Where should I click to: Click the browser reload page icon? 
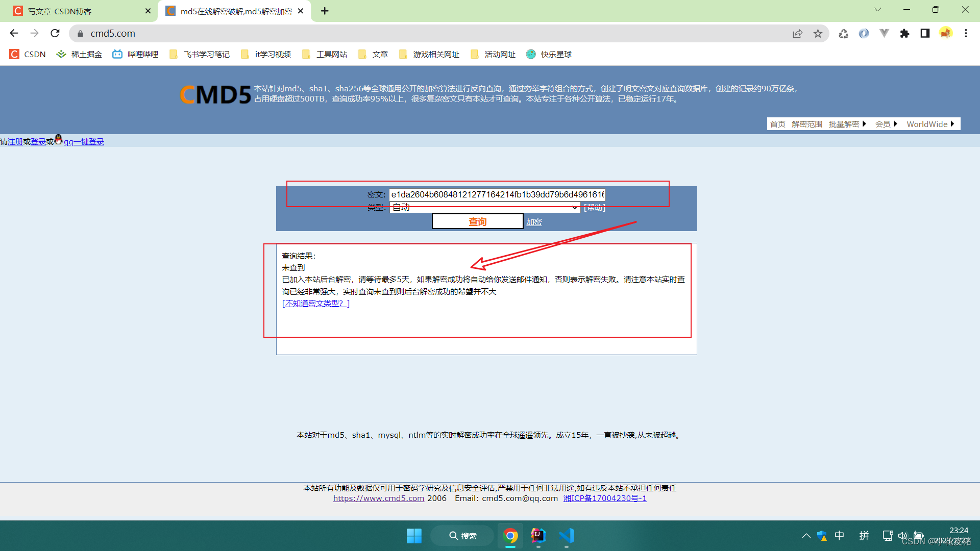click(55, 33)
